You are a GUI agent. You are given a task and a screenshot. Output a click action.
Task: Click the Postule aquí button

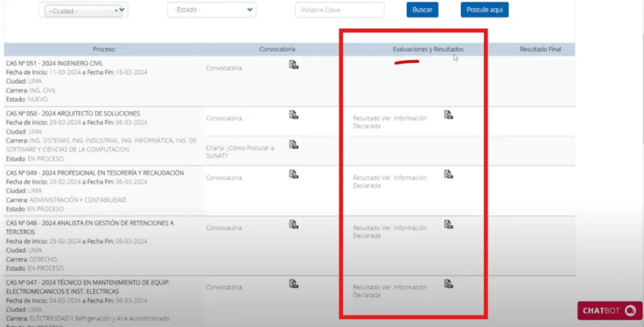pos(484,10)
